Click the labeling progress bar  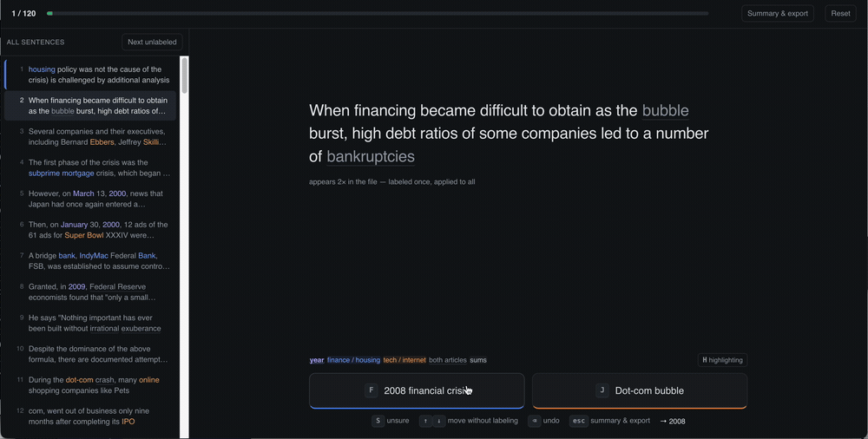pyautogui.click(x=378, y=13)
